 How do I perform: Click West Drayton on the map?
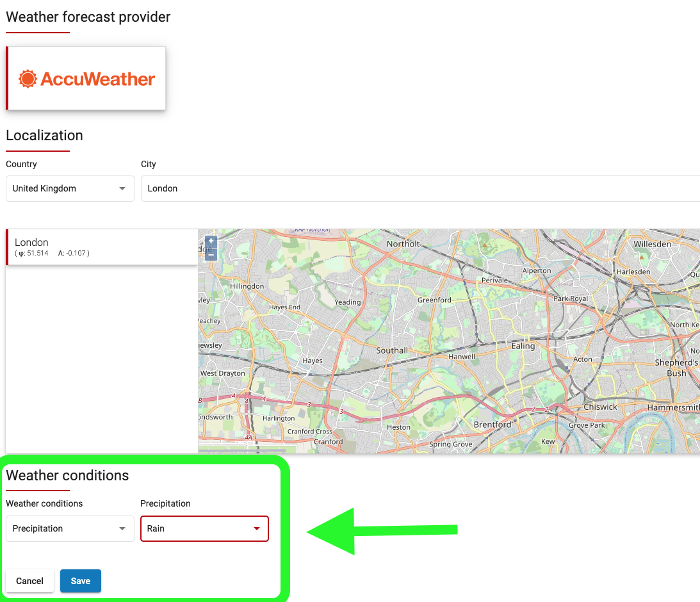click(223, 373)
